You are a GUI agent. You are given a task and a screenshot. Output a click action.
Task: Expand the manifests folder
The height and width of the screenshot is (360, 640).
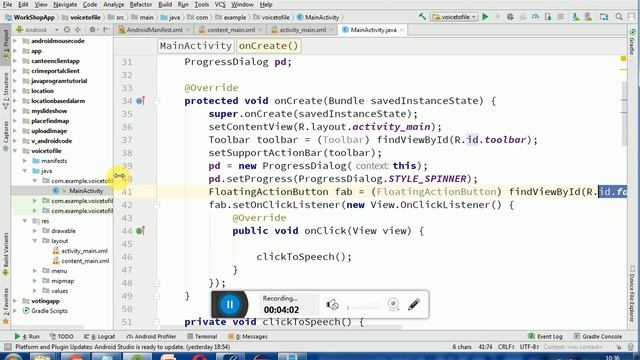(x=25, y=161)
